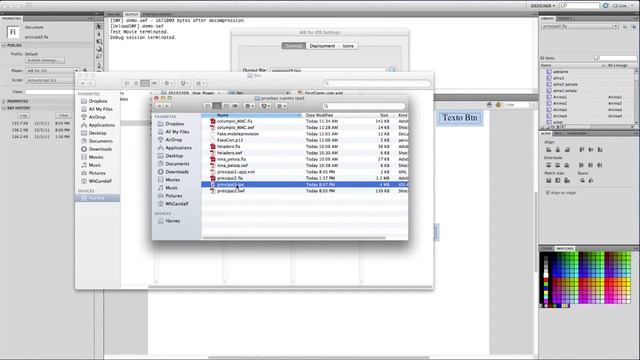This screenshot has height=360, width=640.
Task: Click Match width icon in Align panel
Action: tap(549, 180)
